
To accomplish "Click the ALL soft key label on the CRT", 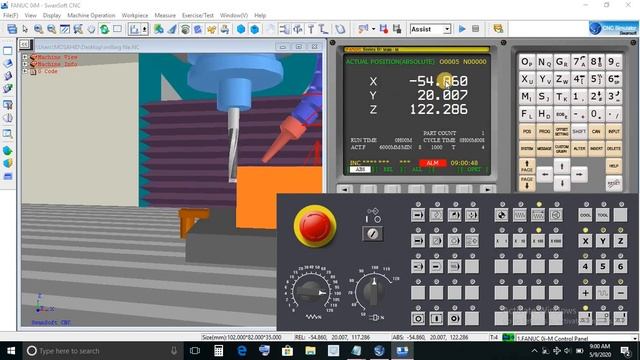I will [417, 169].
